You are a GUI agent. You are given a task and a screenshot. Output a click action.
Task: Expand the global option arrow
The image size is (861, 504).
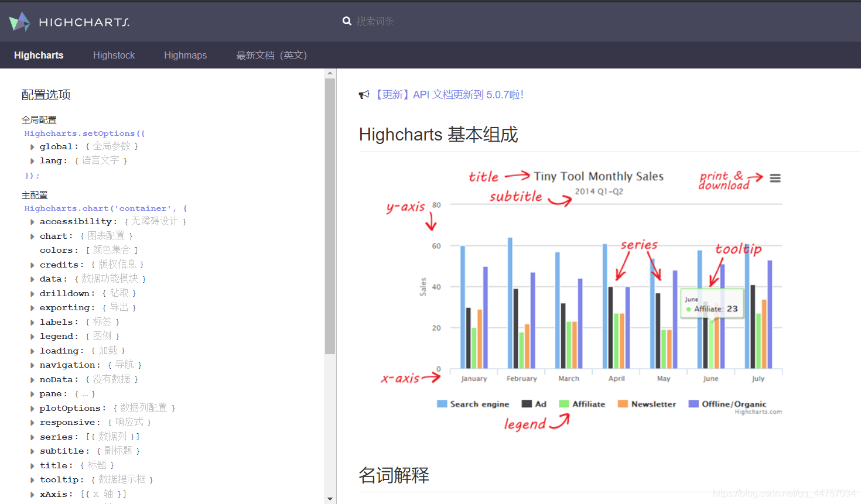pyautogui.click(x=32, y=147)
